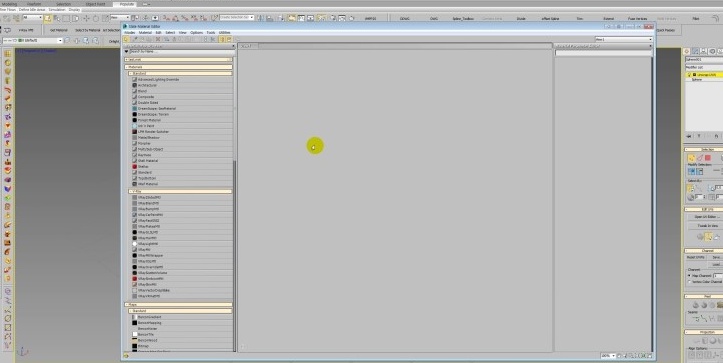The height and width of the screenshot is (363, 723).
Task: Select the BerconTile map entry
Action: click(x=182, y=334)
